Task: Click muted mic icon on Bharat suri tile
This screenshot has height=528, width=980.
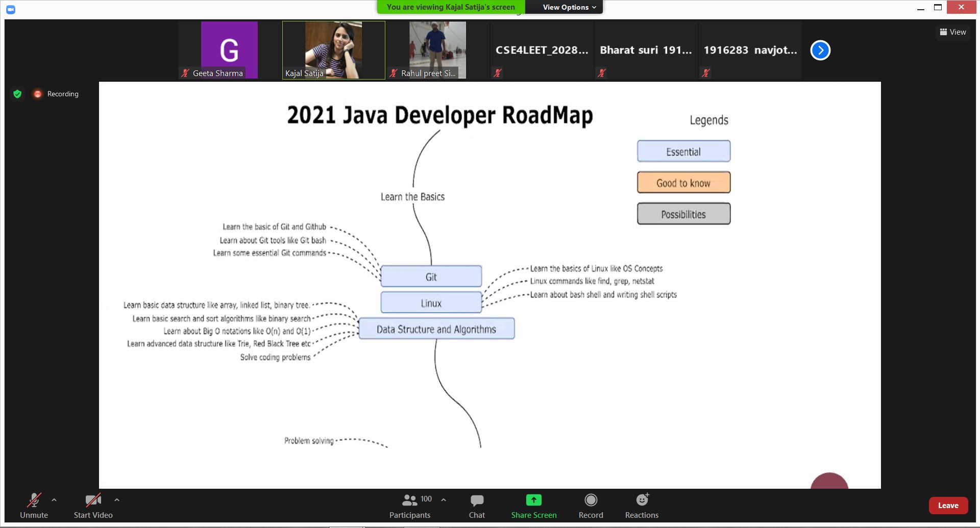Action: pyautogui.click(x=602, y=73)
